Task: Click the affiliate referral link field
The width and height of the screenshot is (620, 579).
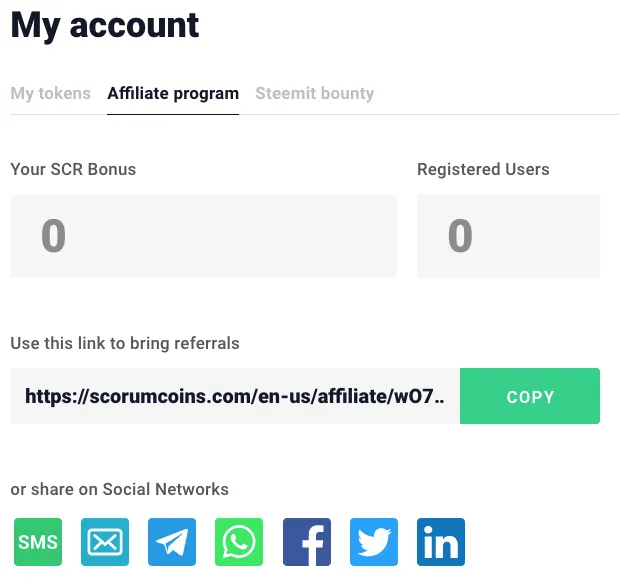Action: (x=235, y=397)
